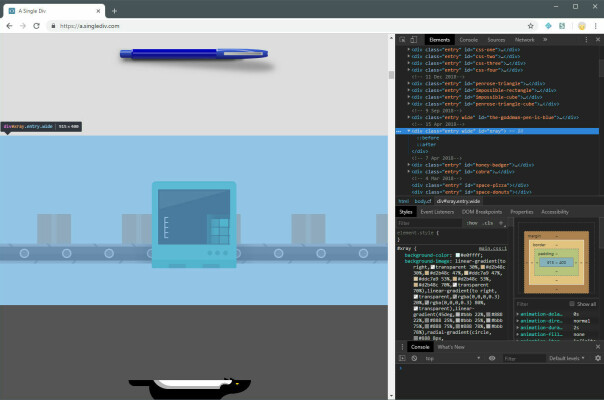Open the console drawer three-dot menu

pyautogui.click(x=402, y=347)
